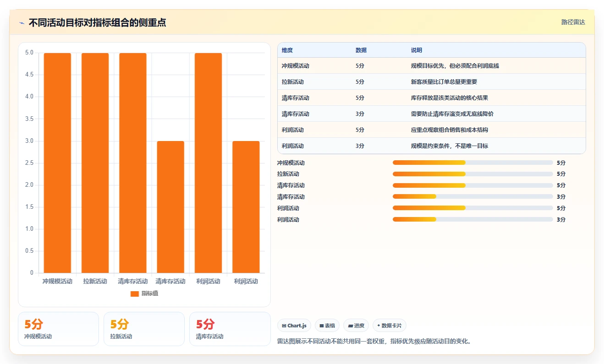Click the Chart.js chip
Viewport: 604px width, 364px height.
[x=294, y=326]
